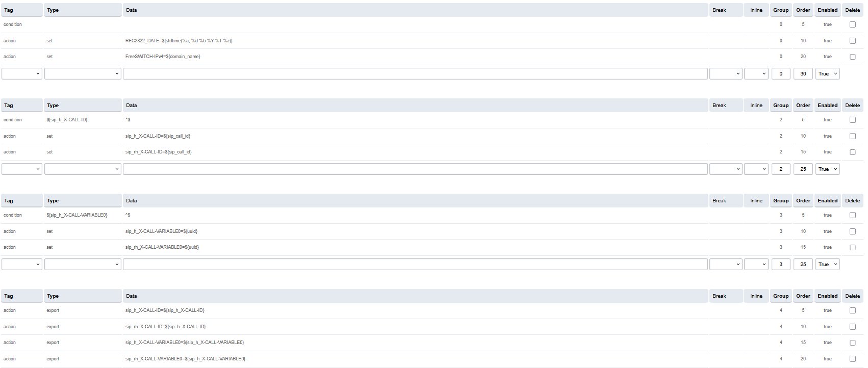Check Delete box for the RFC2822_DATE action row
The height and width of the screenshot is (368, 868).
[x=852, y=41]
